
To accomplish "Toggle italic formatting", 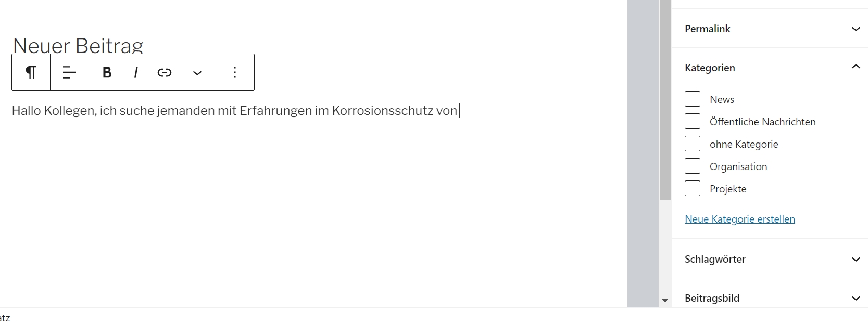I will [136, 72].
